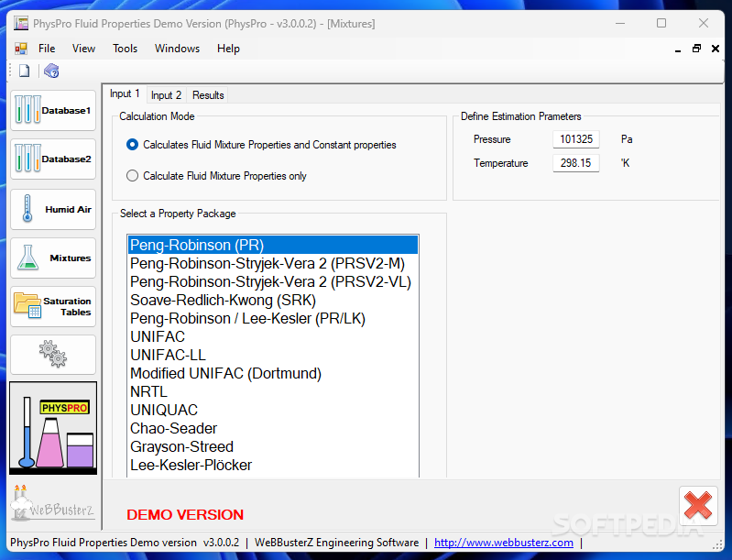Select the NRTL package

[x=273, y=392]
